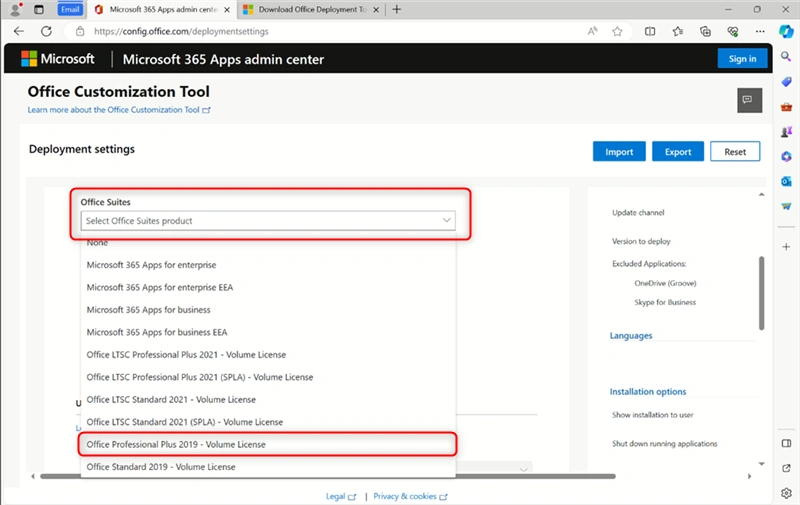Click the Email pill in tab bar
The width and height of the screenshot is (800, 505).
[x=70, y=9]
